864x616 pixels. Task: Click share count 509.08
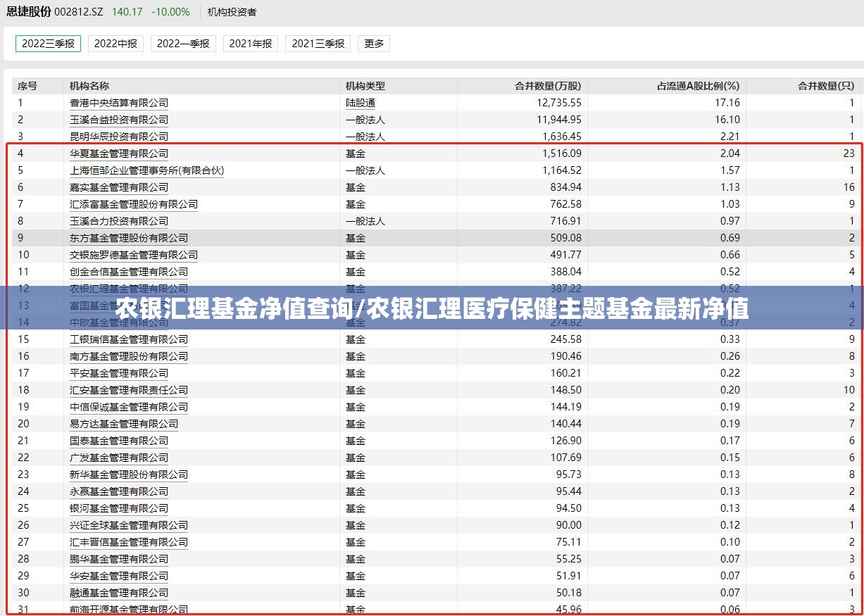[x=566, y=238]
